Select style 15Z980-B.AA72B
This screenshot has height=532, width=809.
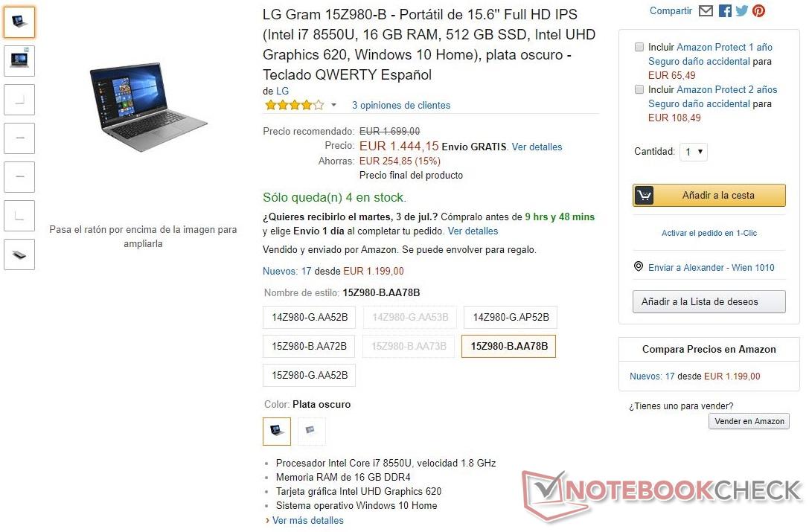point(309,346)
